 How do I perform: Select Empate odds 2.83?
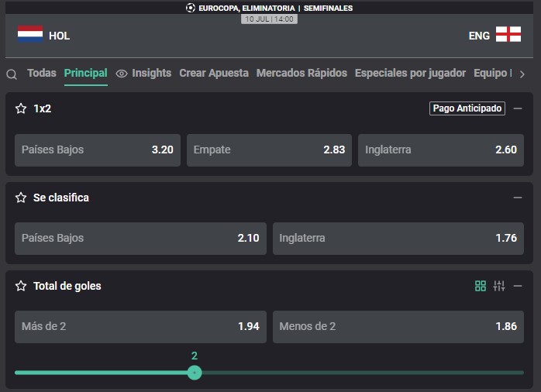click(269, 150)
